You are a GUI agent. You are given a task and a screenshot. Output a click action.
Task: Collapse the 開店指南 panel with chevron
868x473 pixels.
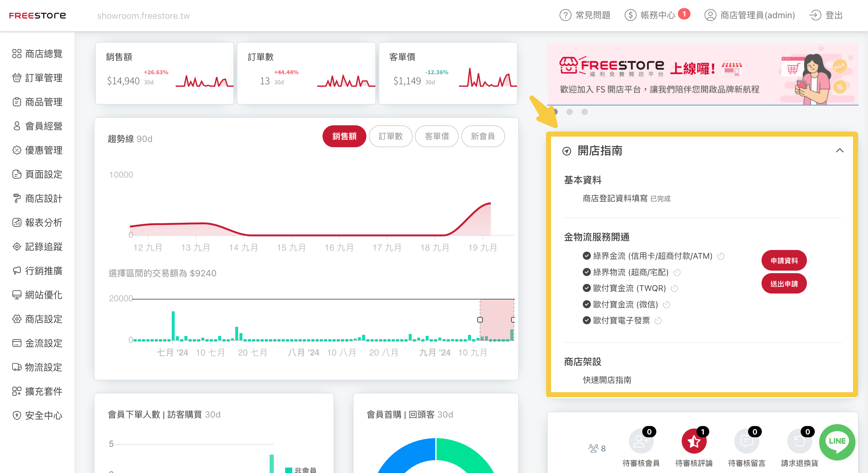[840, 150]
